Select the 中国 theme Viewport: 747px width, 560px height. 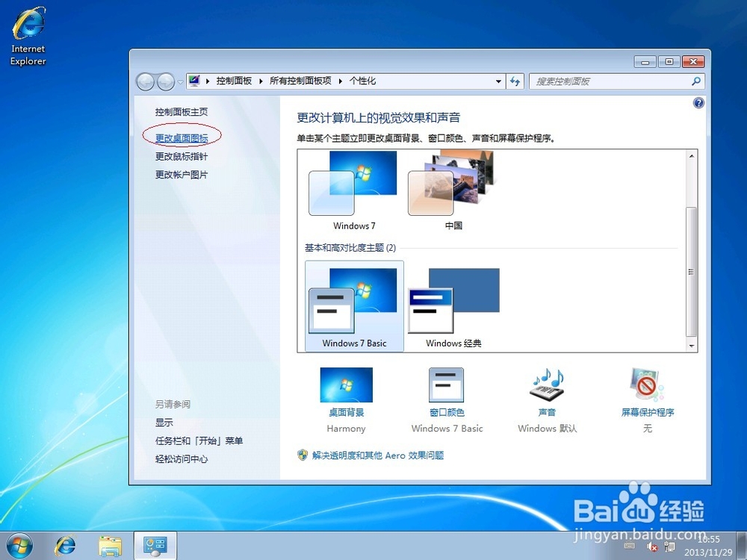(453, 190)
